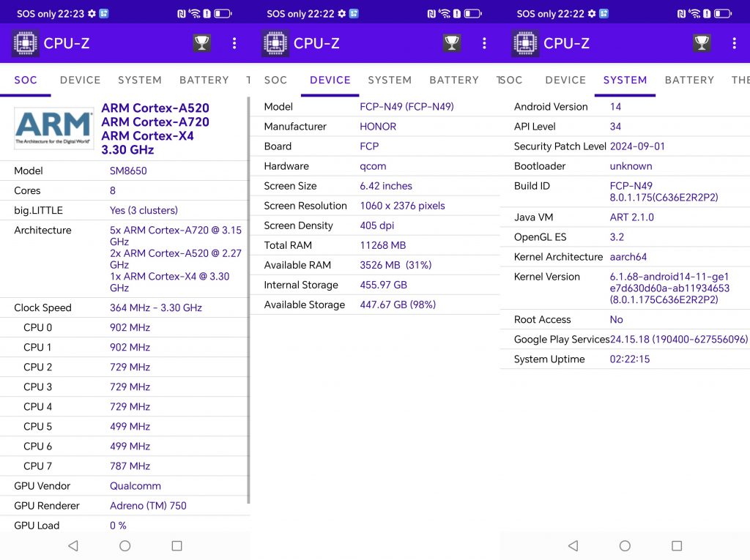Select the active SYSTEM tab in right screen
The image size is (750, 560).
[625, 80]
